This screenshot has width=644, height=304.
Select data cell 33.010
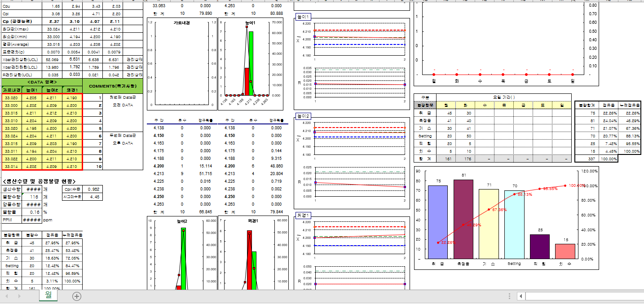point(11,120)
